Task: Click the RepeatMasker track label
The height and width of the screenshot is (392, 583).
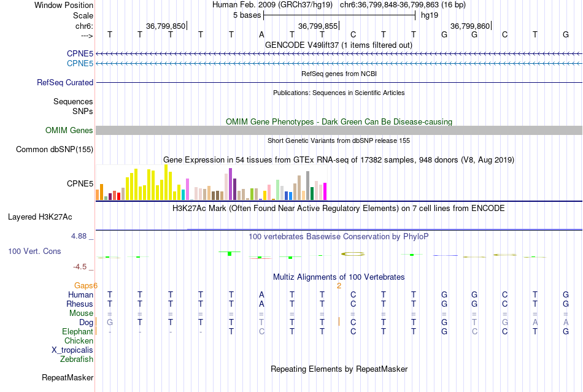Action: pos(68,377)
